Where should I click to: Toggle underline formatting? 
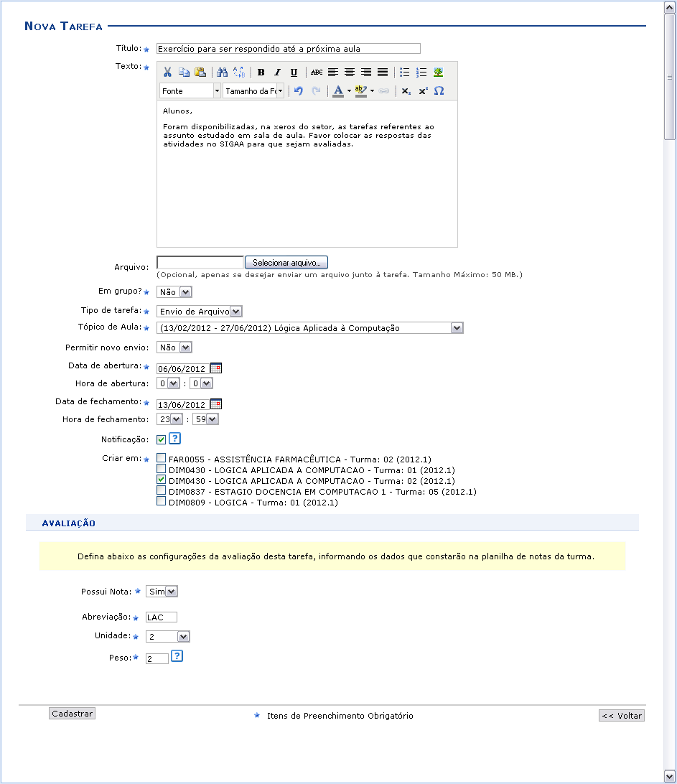[x=294, y=73]
